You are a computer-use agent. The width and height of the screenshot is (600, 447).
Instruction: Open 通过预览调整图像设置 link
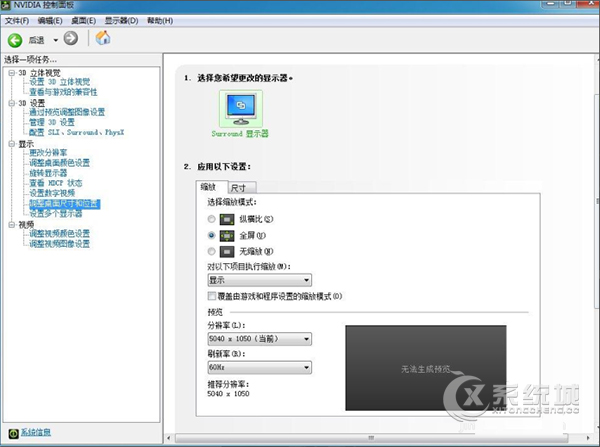[x=67, y=112]
